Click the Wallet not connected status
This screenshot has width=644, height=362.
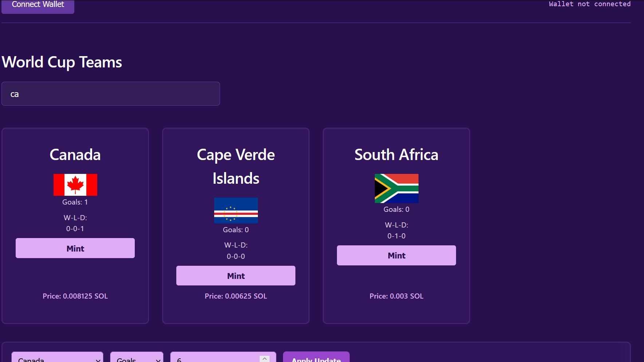(x=590, y=4)
